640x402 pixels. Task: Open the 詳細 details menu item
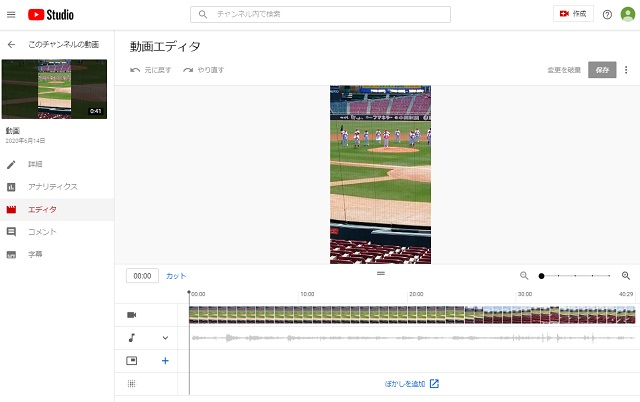[35, 164]
